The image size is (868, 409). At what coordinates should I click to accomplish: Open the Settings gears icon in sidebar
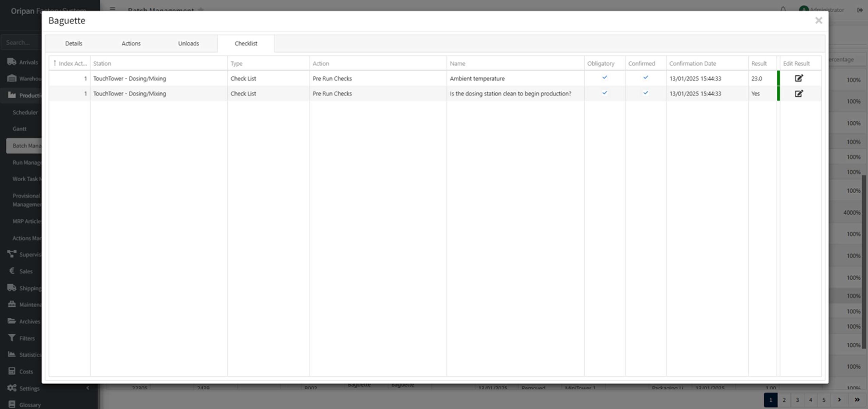tap(12, 388)
